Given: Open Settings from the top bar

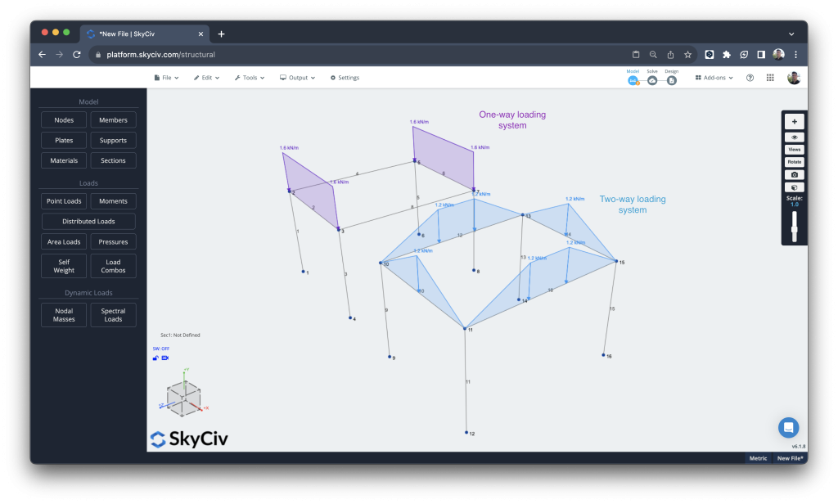Looking at the screenshot, I should (x=345, y=78).
